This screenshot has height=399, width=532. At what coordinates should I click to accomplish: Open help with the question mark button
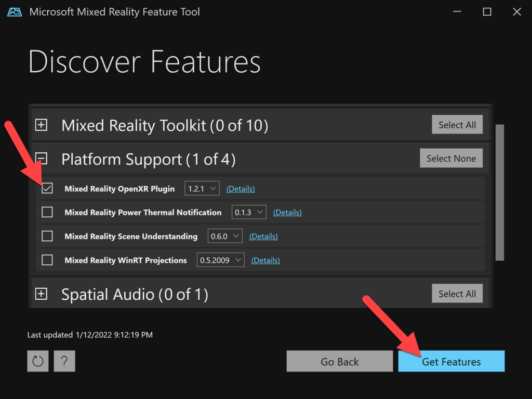(64, 361)
